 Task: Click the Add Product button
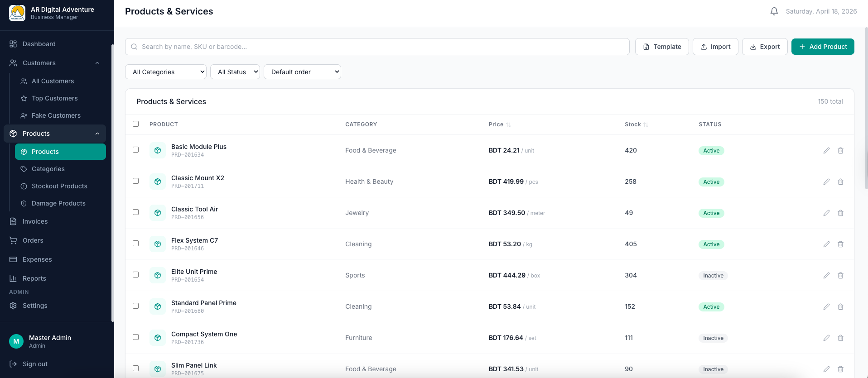(822, 47)
